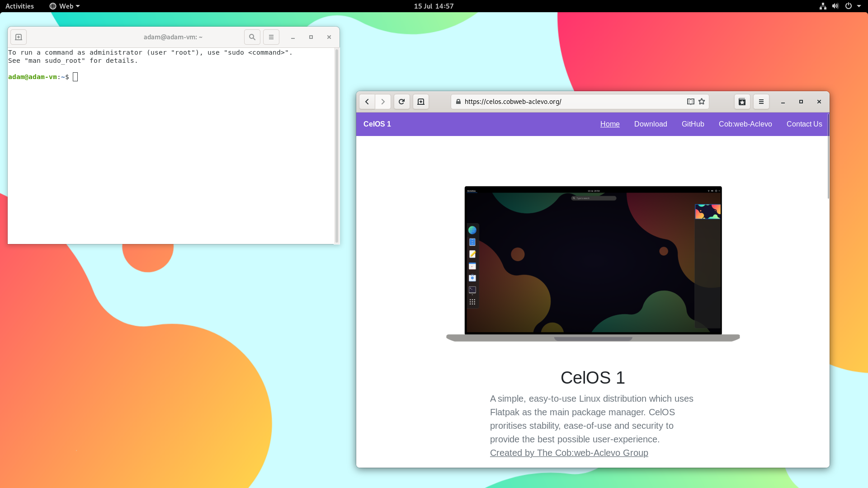Open the terminal search tool
Screen dimensions: 868x488
pyautogui.click(x=252, y=37)
